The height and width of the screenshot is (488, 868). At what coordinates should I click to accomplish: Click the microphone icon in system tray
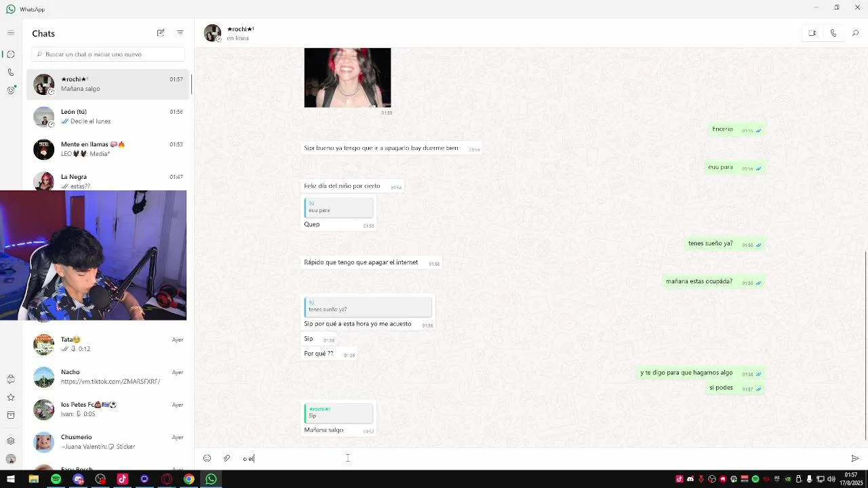(809, 479)
